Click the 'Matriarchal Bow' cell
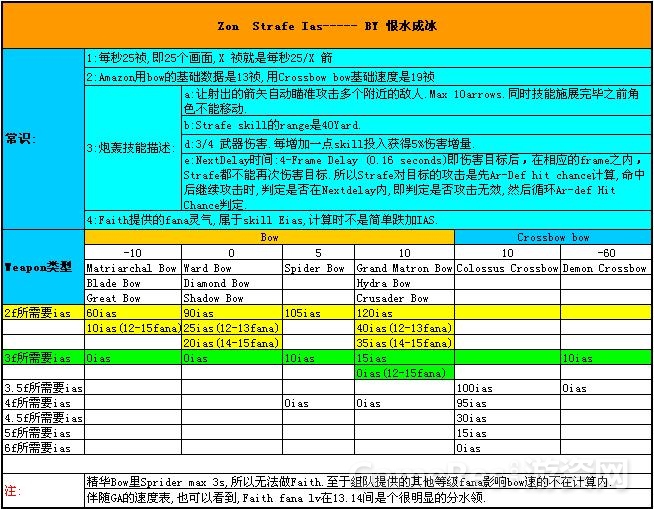654x509 pixels. click(x=133, y=268)
